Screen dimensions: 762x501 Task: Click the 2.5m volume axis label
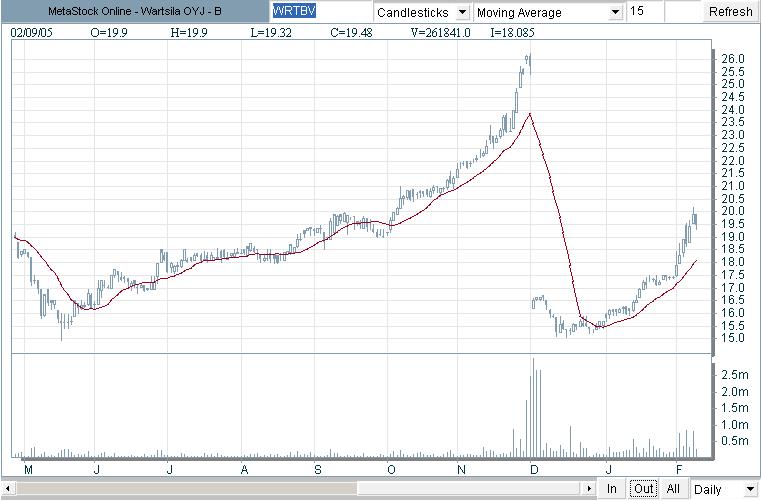(x=735, y=375)
